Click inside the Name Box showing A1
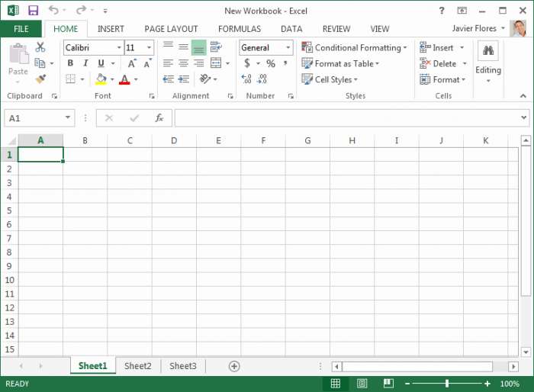The height and width of the screenshot is (392, 534). pos(34,118)
